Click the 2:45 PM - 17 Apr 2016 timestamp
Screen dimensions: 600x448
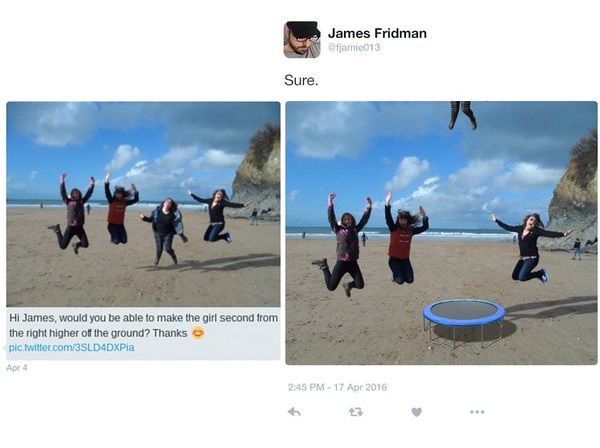click(x=337, y=387)
